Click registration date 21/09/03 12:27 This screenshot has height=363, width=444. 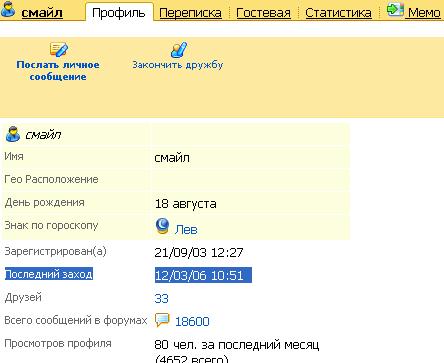(199, 253)
